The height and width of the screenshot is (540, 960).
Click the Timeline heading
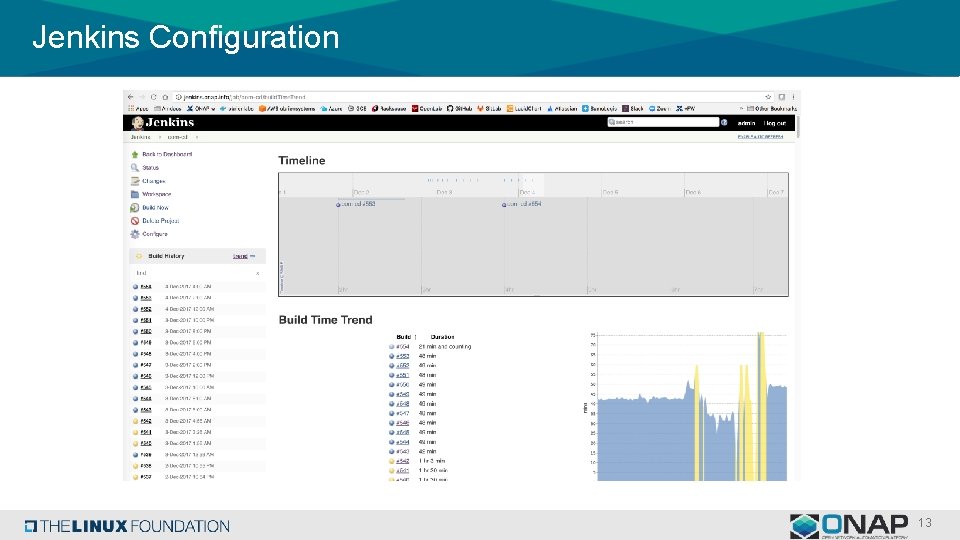pos(302,160)
